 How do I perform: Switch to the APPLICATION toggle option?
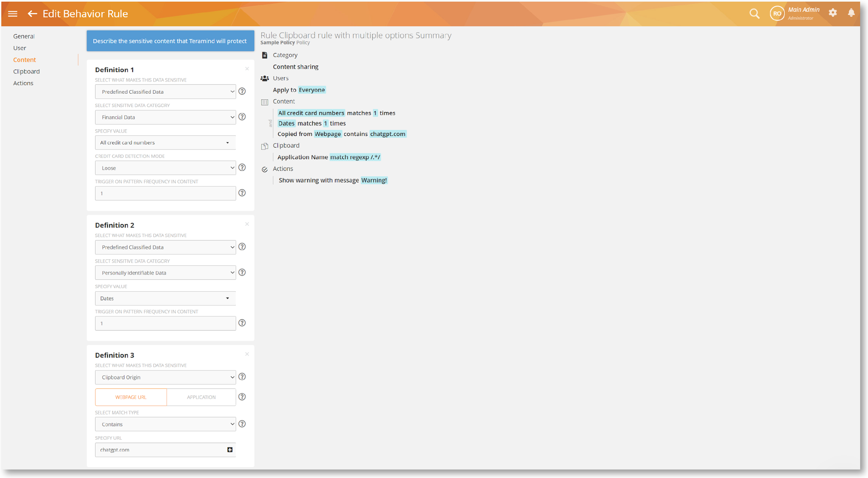tap(201, 397)
